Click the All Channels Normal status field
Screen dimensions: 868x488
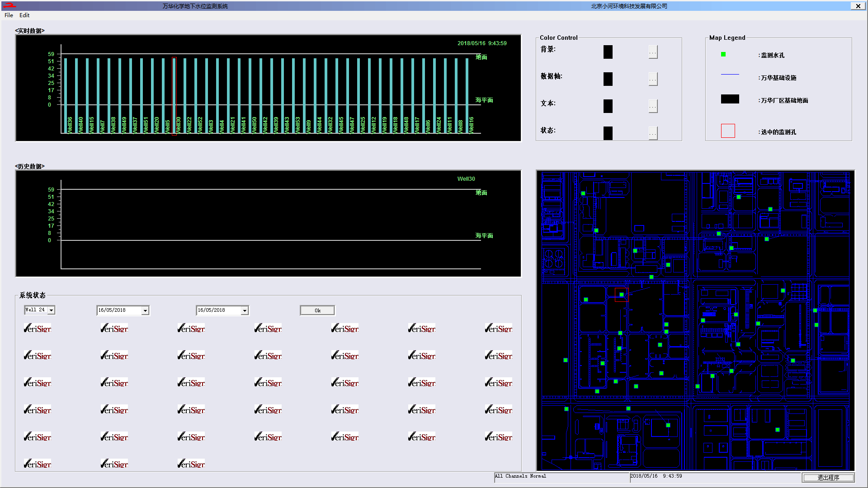(x=561, y=477)
